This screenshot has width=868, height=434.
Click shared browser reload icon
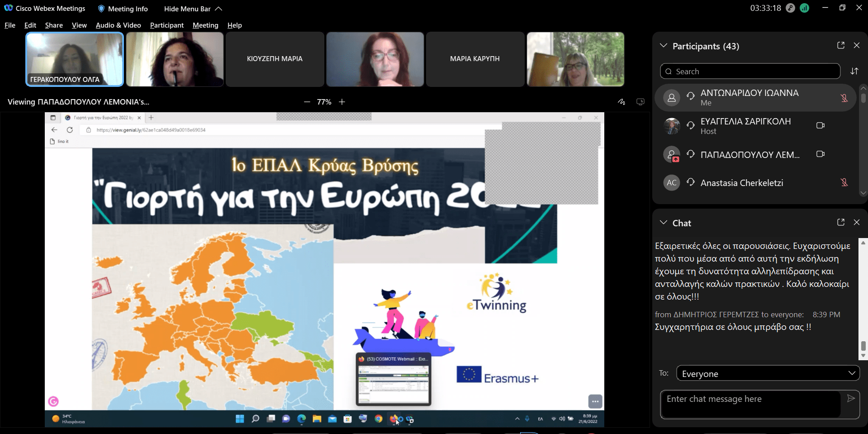[x=70, y=130]
